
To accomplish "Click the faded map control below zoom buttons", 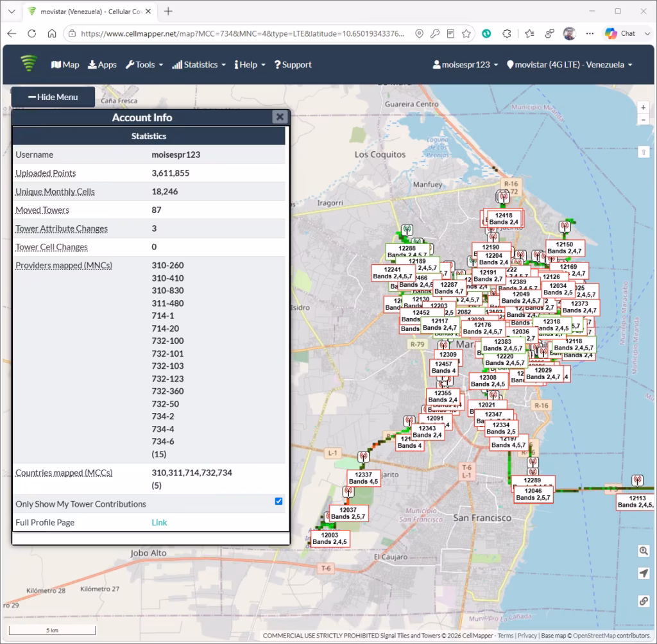I will click(644, 151).
